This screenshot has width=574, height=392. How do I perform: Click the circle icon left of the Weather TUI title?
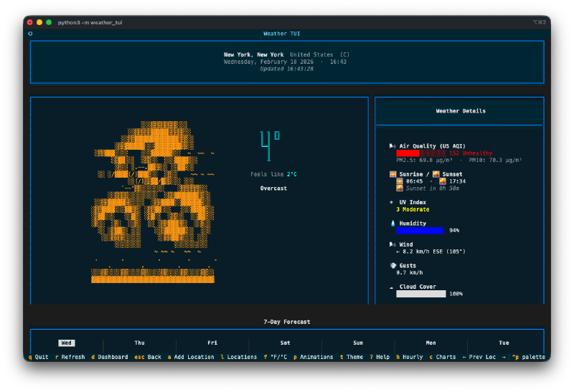[x=30, y=34]
